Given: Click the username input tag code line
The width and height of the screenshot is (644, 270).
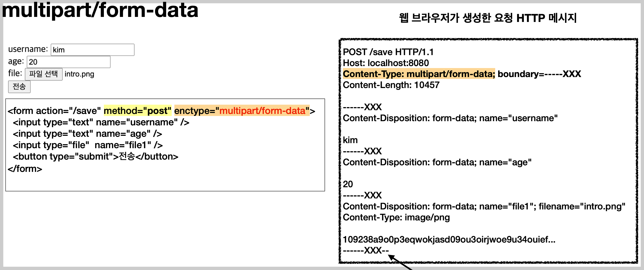Looking at the screenshot, I should (101, 122).
